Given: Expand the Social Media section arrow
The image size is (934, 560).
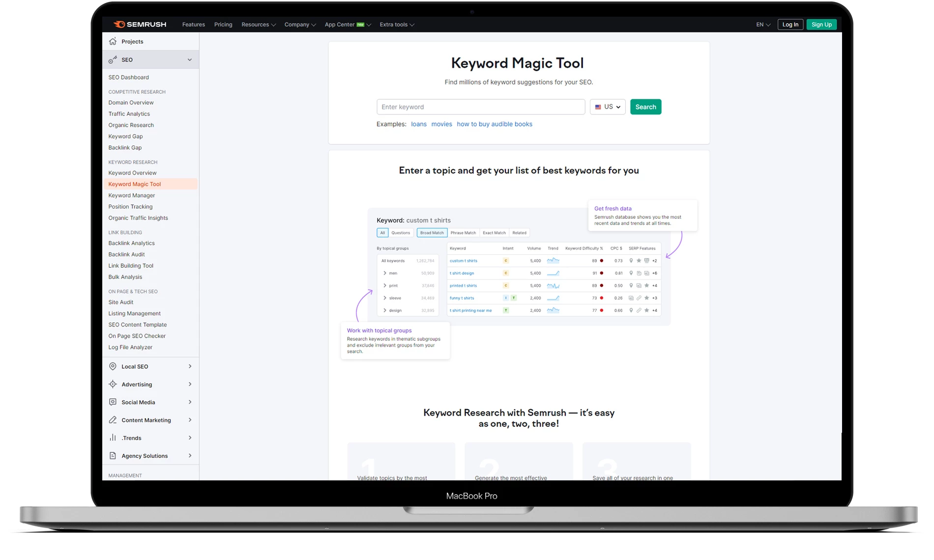Looking at the screenshot, I should [x=190, y=402].
